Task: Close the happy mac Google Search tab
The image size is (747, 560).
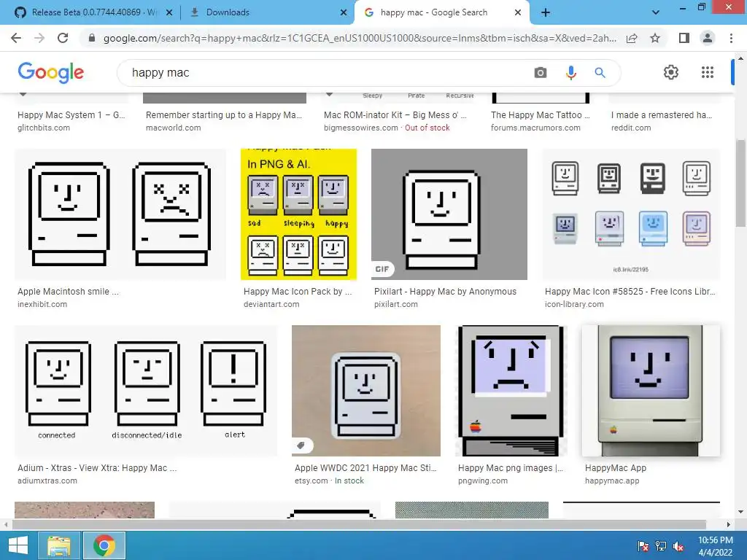Action: (518, 12)
